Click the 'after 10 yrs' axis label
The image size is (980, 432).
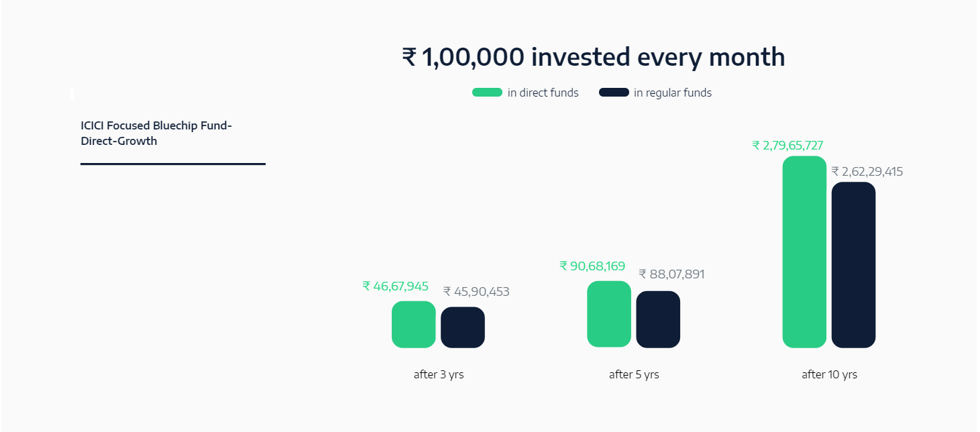pyautogui.click(x=829, y=374)
